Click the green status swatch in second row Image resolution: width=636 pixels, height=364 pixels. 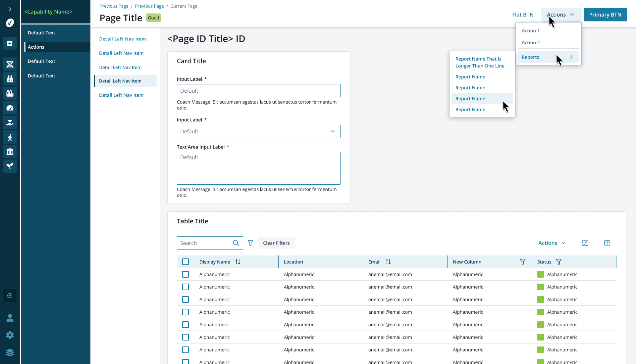coord(541,287)
